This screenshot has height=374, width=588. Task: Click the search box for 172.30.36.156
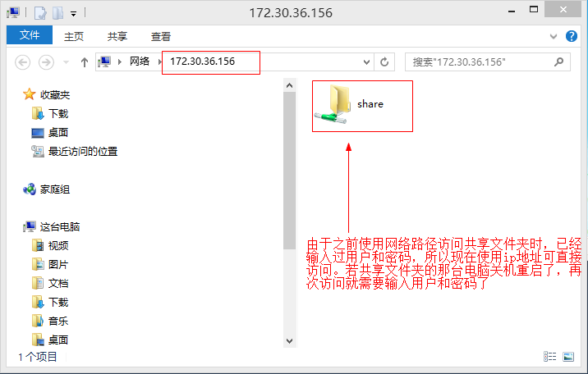488,62
